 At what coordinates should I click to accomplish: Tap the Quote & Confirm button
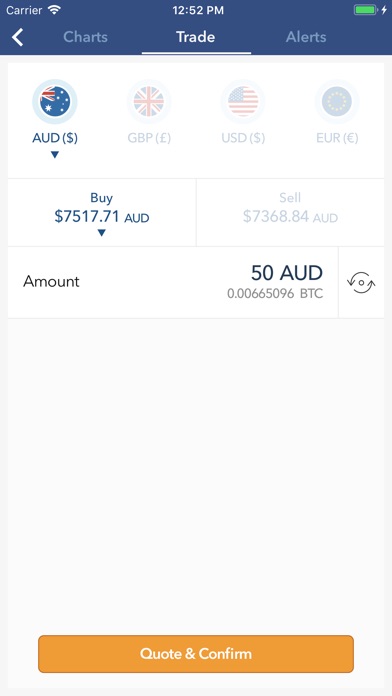[196, 654]
